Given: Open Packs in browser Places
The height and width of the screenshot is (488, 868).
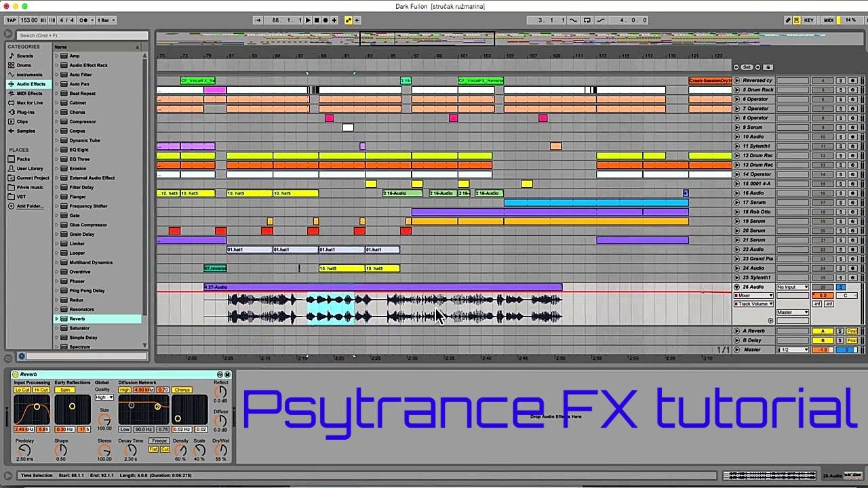Looking at the screenshot, I should (23, 159).
